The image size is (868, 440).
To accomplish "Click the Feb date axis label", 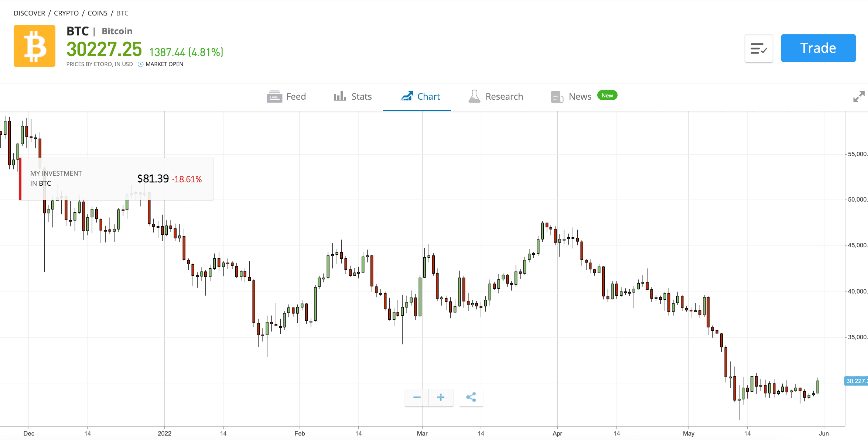I will tap(300, 433).
